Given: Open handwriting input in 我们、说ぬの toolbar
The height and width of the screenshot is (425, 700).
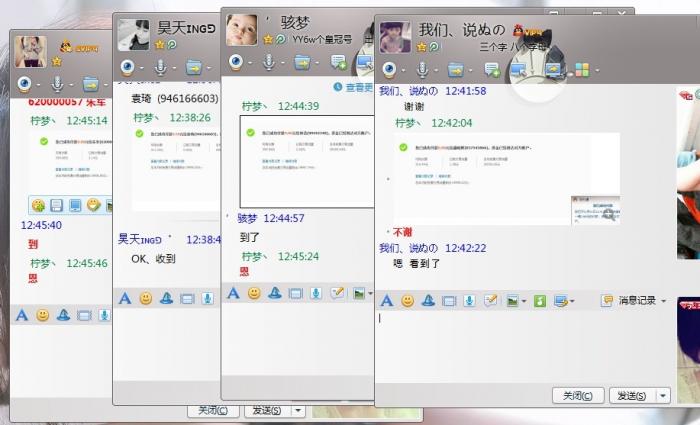Looking at the screenshot, I should (x=490, y=300).
